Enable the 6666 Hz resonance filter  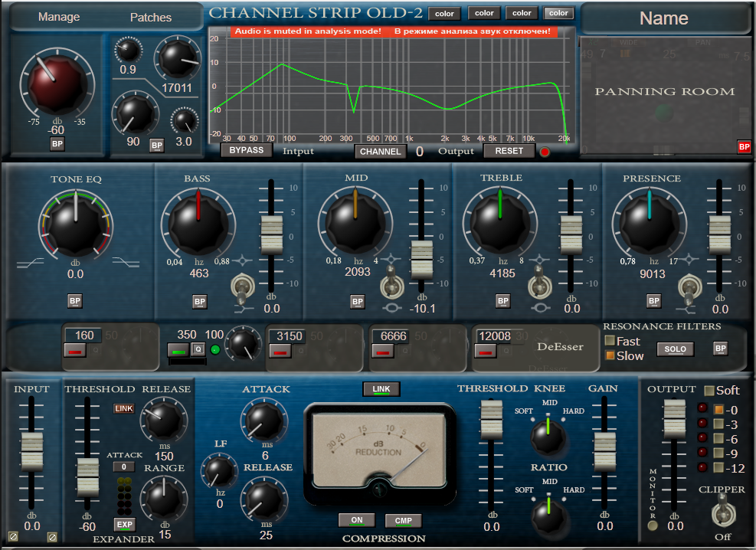tap(383, 352)
